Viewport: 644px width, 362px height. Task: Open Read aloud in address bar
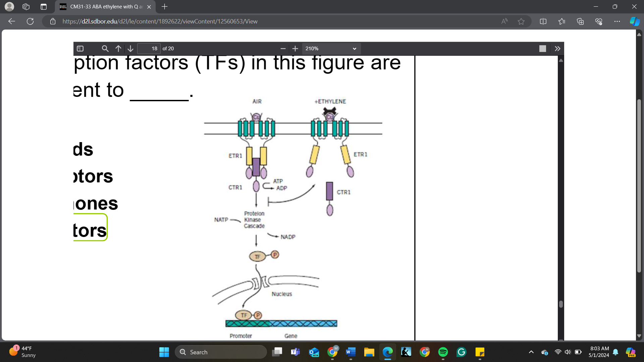pos(504,21)
